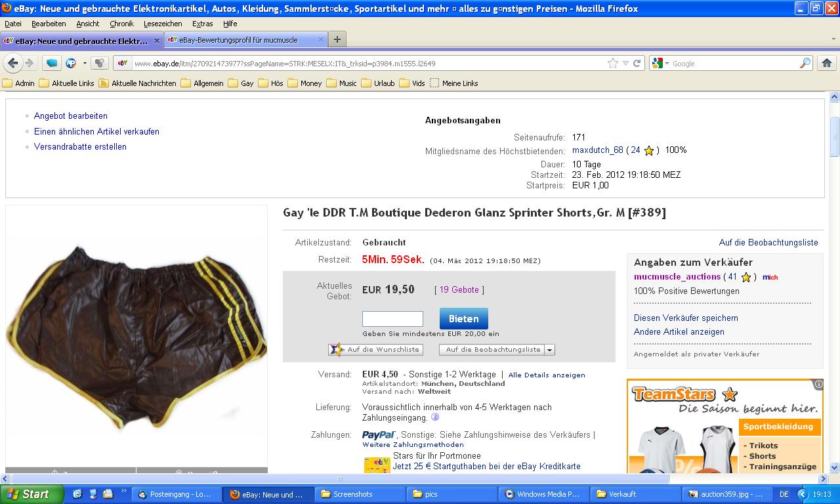The height and width of the screenshot is (504, 840).
Task: Click the Firefox home button
Action: (826, 63)
